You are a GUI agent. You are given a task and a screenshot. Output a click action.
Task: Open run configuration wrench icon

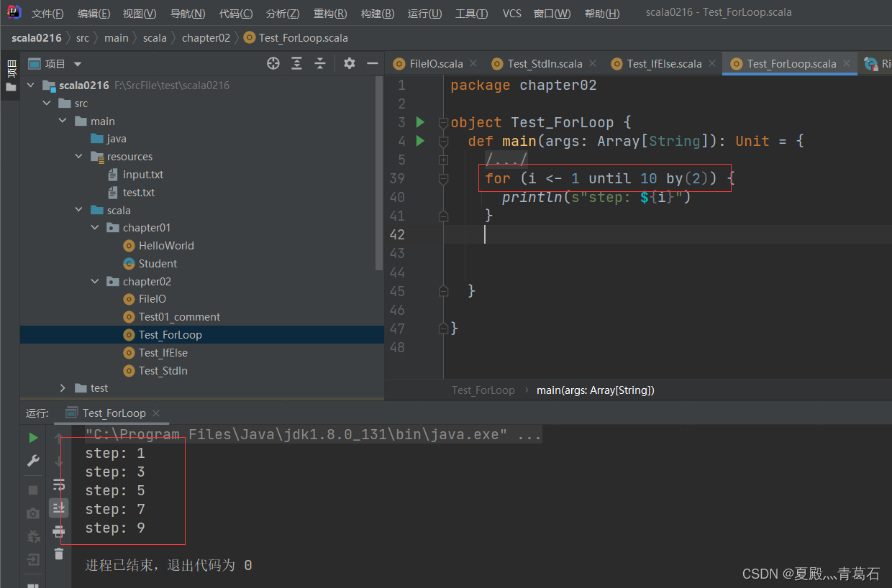click(x=33, y=461)
